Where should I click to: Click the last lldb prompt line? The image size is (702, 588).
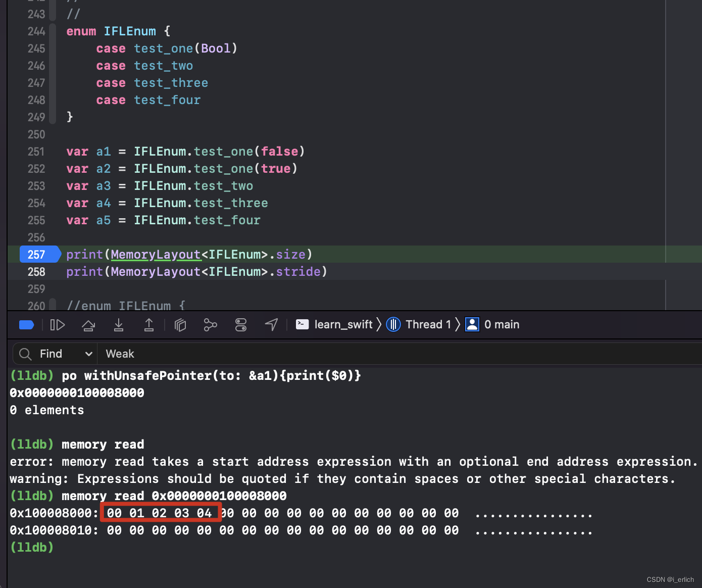pyautogui.click(x=32, y=548)
